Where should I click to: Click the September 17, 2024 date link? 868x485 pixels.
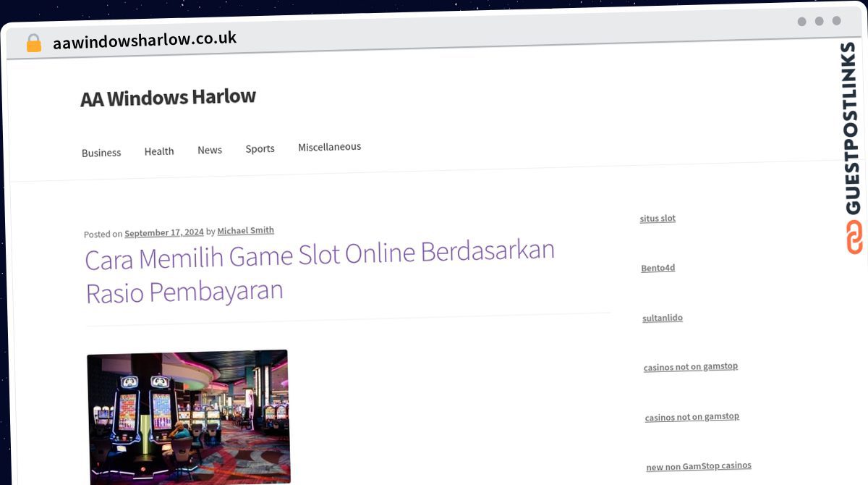(163, 232)
